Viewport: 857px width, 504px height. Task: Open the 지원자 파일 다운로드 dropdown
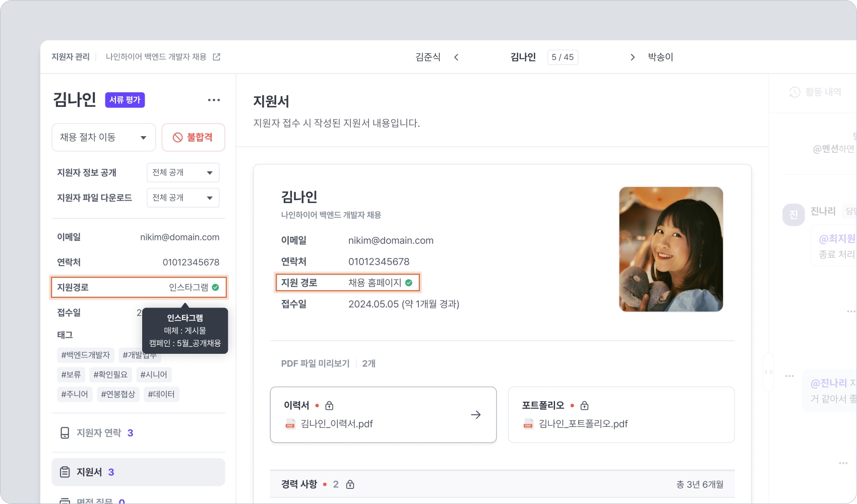click(183, 198)
